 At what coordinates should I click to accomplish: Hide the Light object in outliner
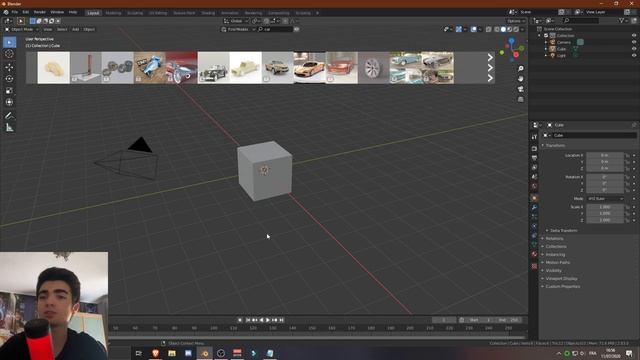point(634,55)
